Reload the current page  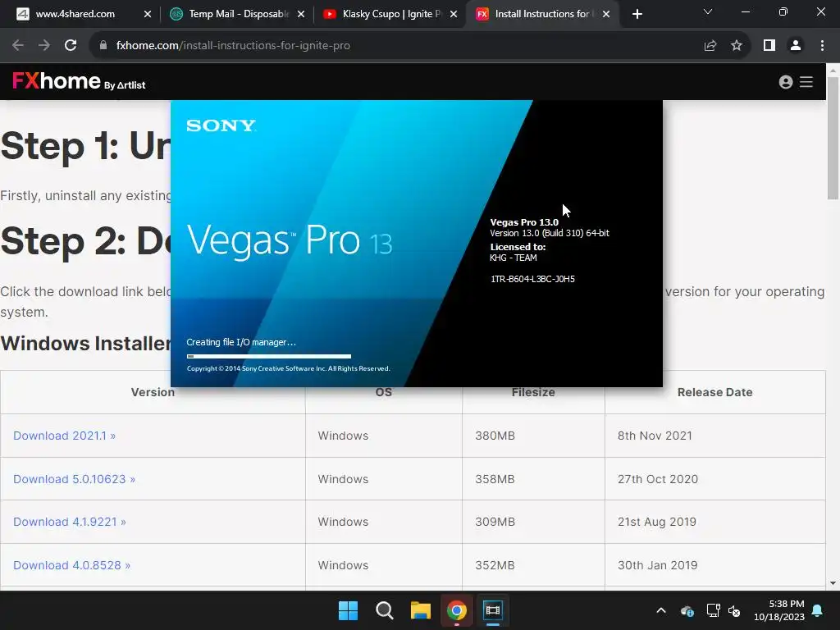pyautogui.click(x=71, y=46)
